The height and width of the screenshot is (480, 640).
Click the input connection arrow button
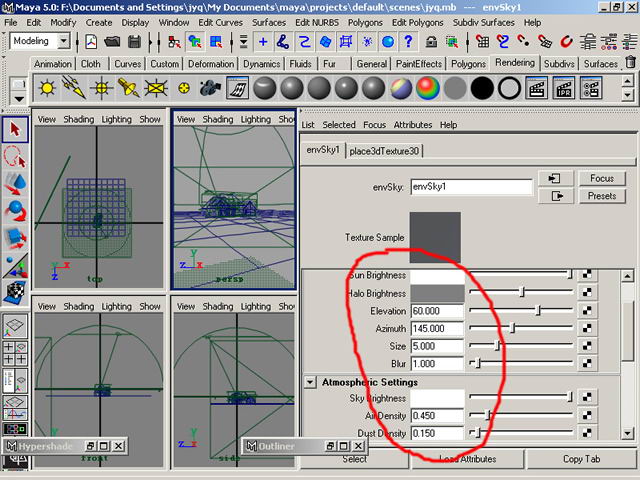(555, 178)
